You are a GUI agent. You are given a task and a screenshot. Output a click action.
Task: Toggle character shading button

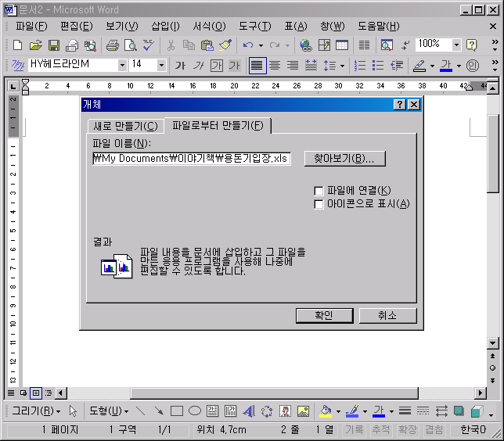(235, 66)
